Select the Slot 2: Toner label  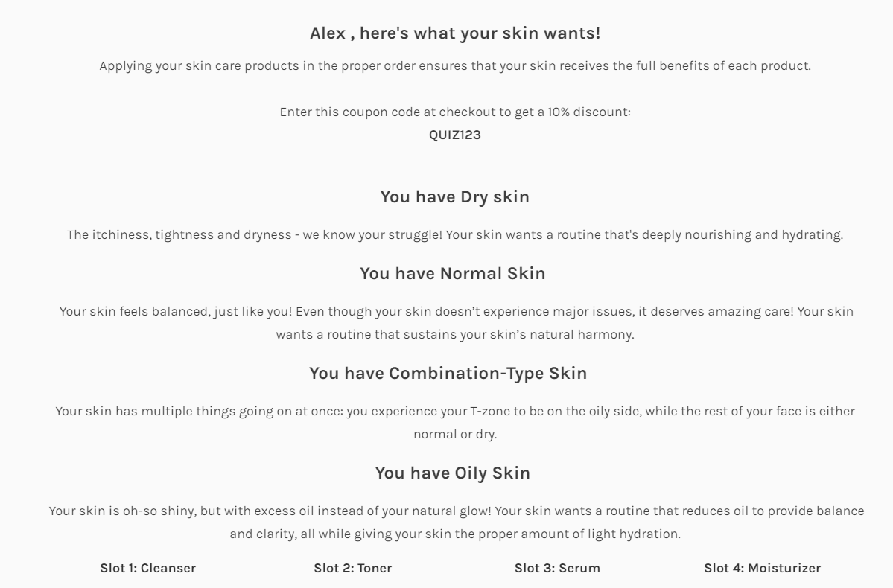coord(352,568)
